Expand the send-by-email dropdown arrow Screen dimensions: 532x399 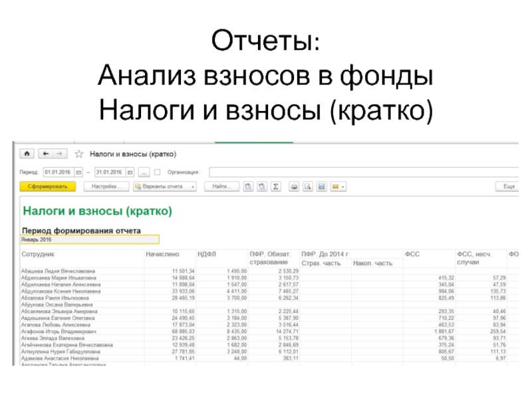343,187
